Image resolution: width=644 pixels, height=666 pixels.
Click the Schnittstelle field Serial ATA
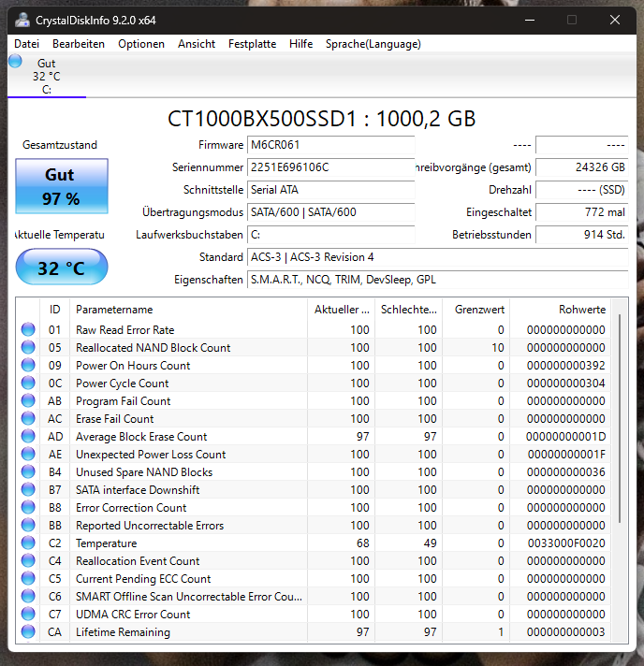330,190
